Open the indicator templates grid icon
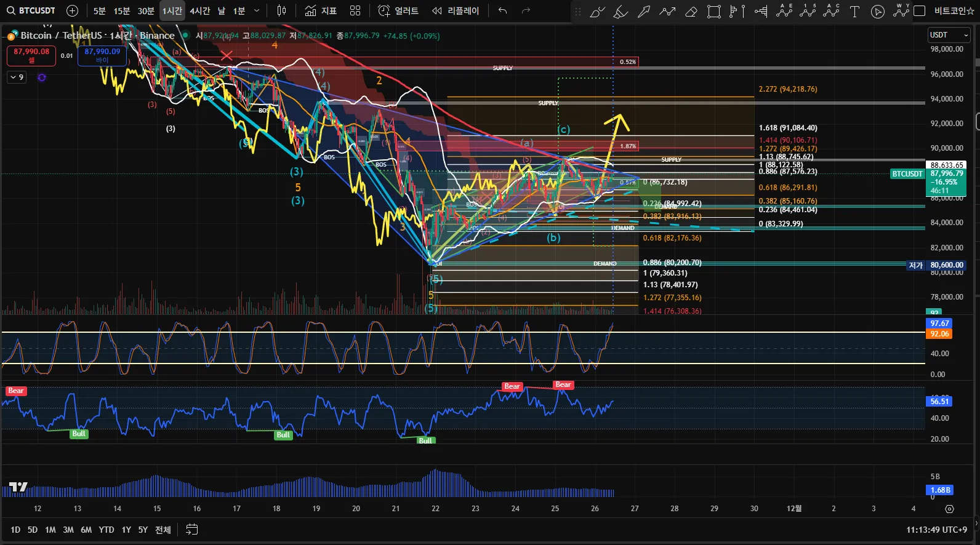The image size is (980, 545). (355, 10)
